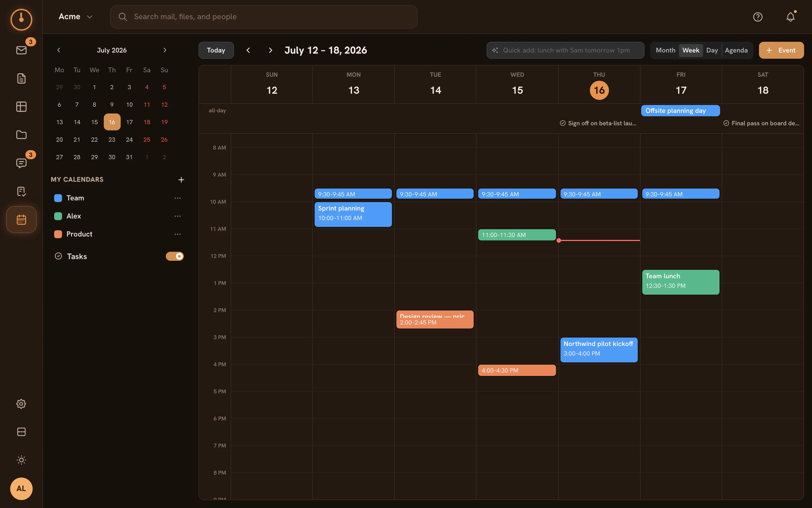
Task: Open the Design review event on Tuesday
Action: [x=435, y=319]
